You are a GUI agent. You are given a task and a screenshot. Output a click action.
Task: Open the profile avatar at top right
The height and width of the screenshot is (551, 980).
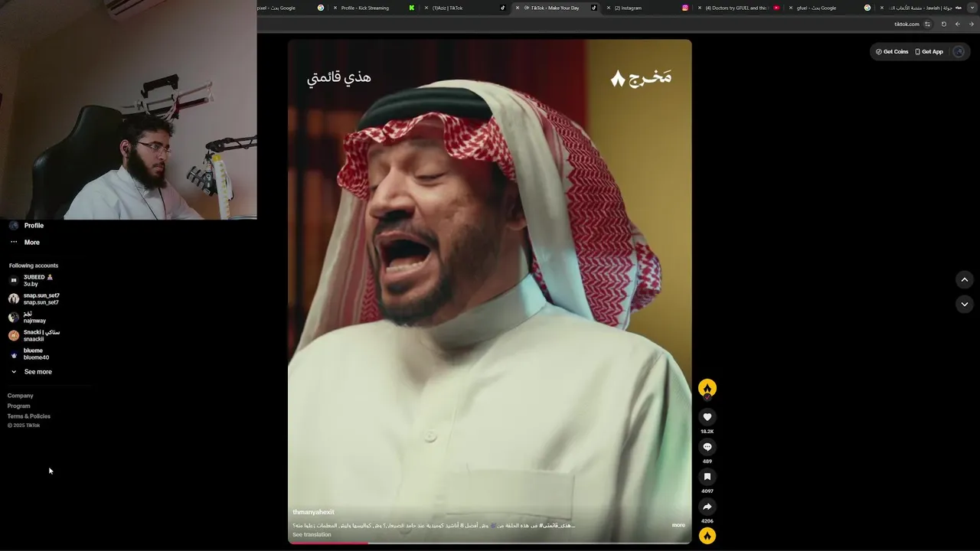point(959,51)
